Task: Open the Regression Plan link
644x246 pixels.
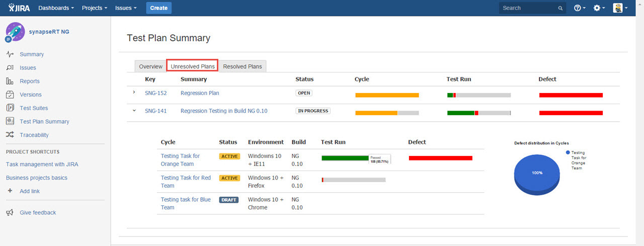Action: tap(200, 93)
